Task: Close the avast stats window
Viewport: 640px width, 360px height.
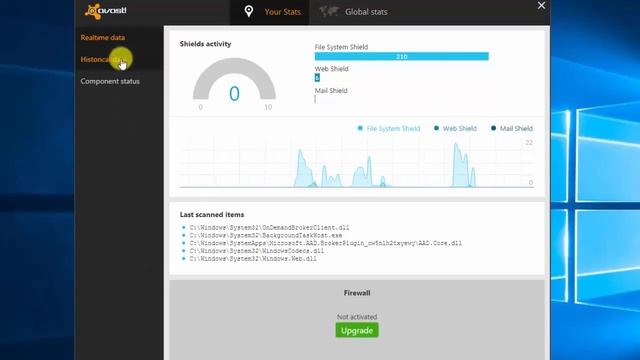Action: click(541, 6)
